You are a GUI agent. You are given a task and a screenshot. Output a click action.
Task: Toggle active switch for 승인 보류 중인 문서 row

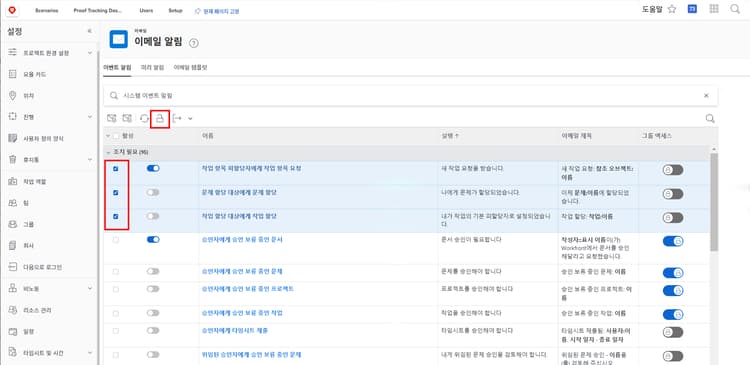pyautogui.click(x=153, y=239)
